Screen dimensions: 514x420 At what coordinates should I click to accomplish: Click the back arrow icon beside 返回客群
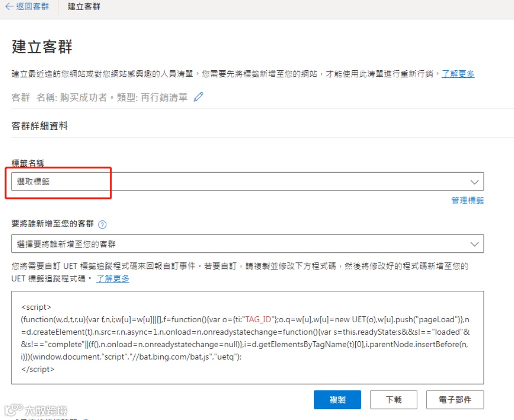[x=9, y=6]
